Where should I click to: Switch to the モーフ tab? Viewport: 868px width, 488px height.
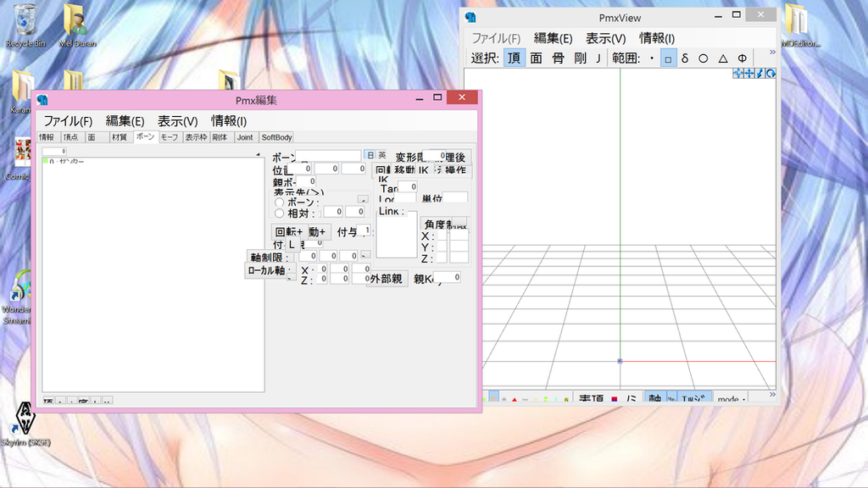[169, 137]
